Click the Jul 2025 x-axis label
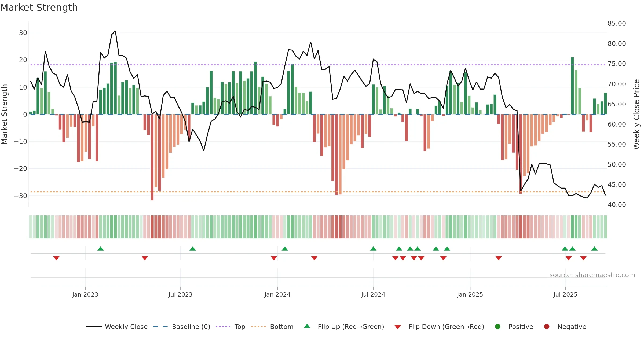Image resolution: width=644 pixels, height=362 pixels. pyautogui.click(x=565, y=294)
